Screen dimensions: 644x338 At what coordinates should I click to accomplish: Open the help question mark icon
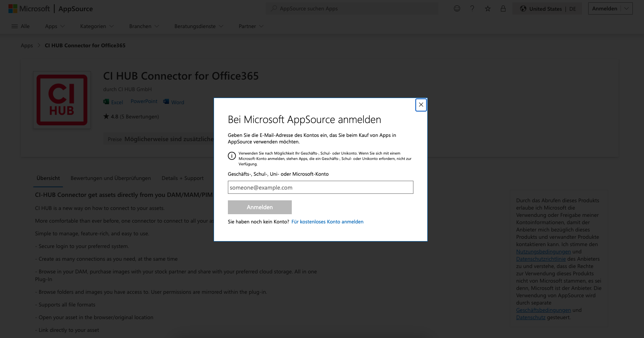pyautogui.click(x=472, y=8)
